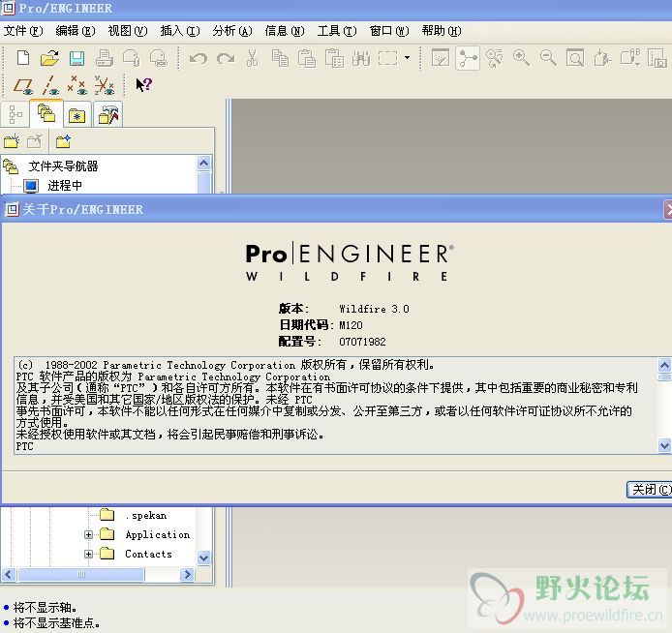Click the copyright text scroll-up arrow
This screenshot has height=633, width=672.
click(664, 365)
